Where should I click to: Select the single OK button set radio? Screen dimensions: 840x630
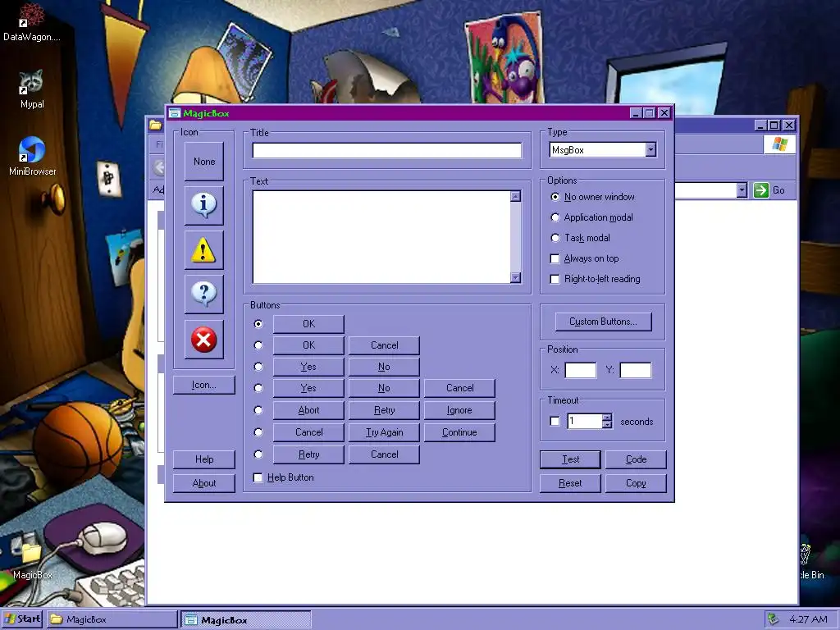pos(258,323)
